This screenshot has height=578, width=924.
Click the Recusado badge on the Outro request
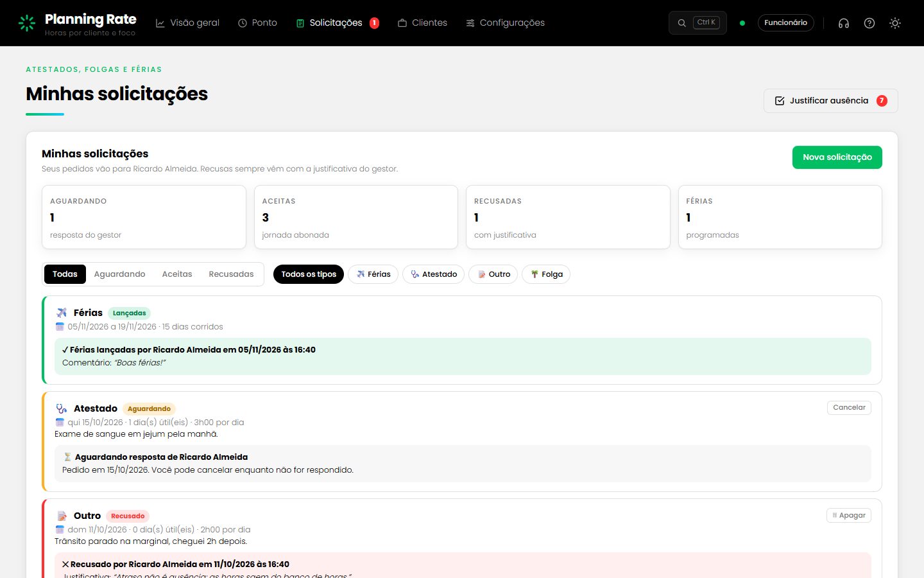128,516
